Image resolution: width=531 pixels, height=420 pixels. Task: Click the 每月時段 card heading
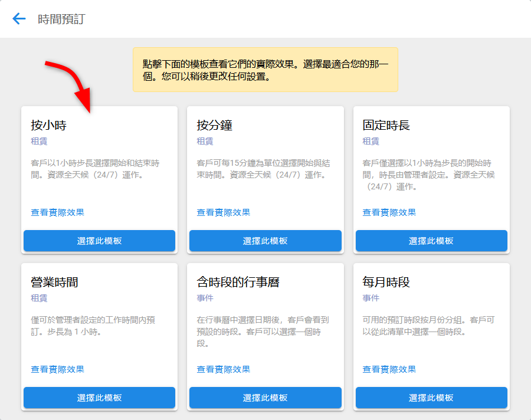[386, 282]
